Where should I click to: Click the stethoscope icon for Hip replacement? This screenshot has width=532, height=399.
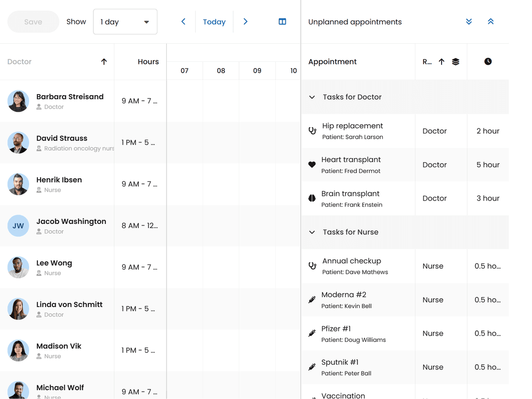point(312,131)
